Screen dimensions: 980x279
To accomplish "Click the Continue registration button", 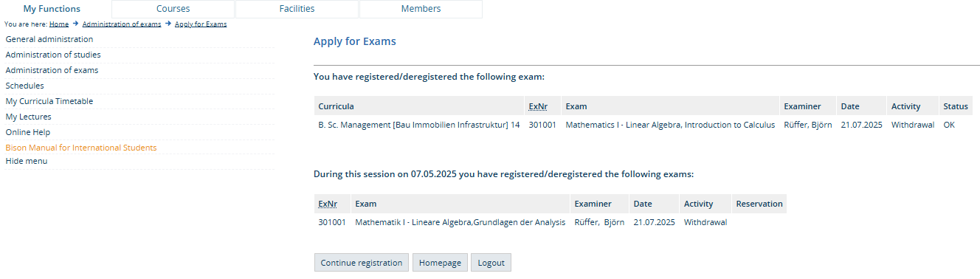I will [362, 263].
